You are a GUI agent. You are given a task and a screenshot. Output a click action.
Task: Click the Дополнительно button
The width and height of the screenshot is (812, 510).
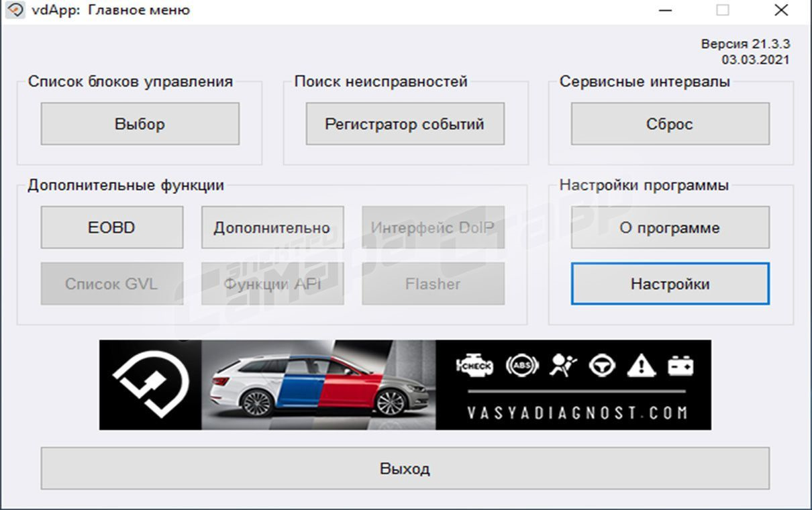[272, 227]
